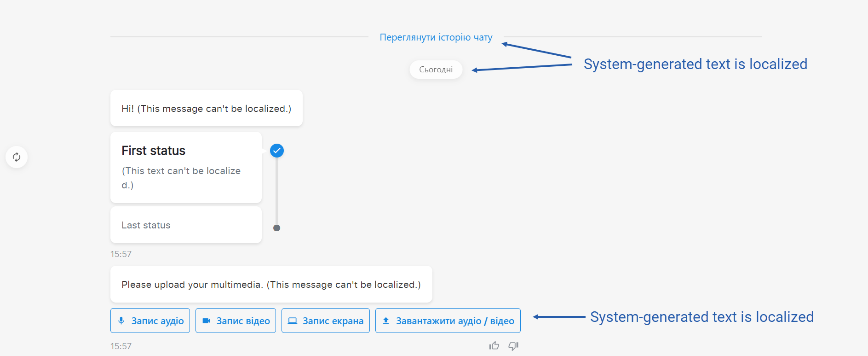Click the thumbs down feedback icon
This screenshot has width=868, height=356.
[513, 345]
